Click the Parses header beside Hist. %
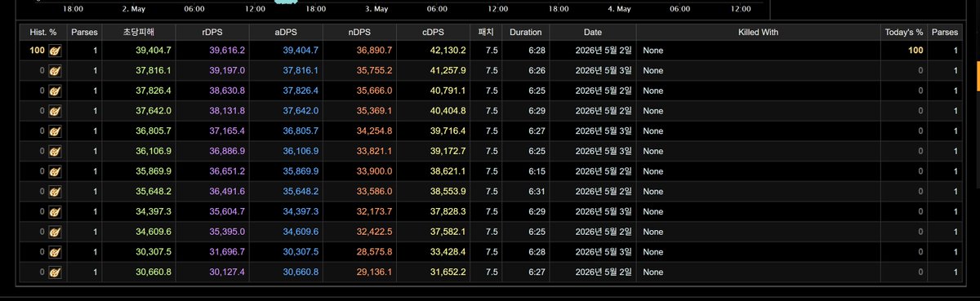Image resolution: width=980 pixels, height=301 pixels. pos(83,32)
